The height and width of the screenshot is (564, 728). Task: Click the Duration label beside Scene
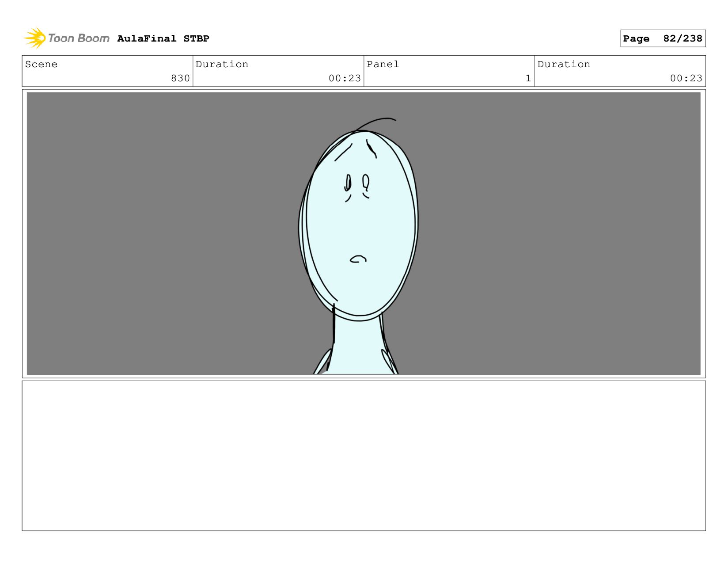click(x=222, y=65)
